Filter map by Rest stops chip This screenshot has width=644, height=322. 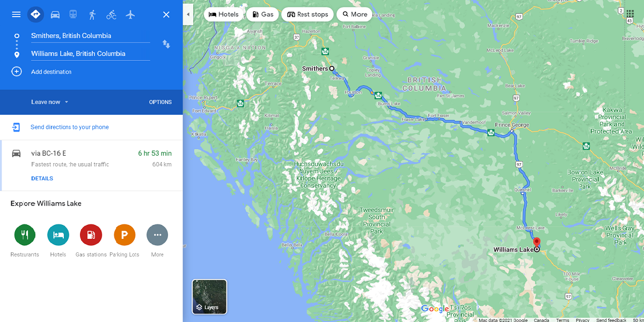coord(308,14)
